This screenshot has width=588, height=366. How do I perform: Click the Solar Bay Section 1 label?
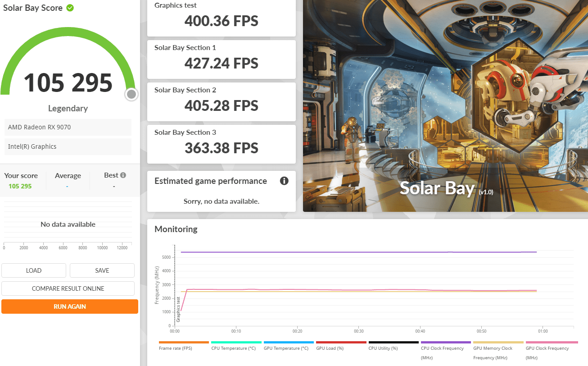[x=185, y=48]
